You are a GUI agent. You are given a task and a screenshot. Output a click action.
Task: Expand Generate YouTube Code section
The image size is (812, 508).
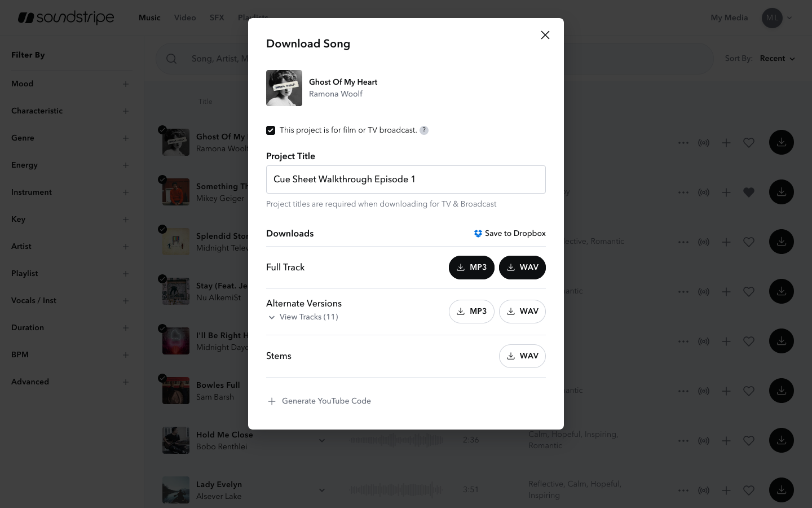point(319,401)
